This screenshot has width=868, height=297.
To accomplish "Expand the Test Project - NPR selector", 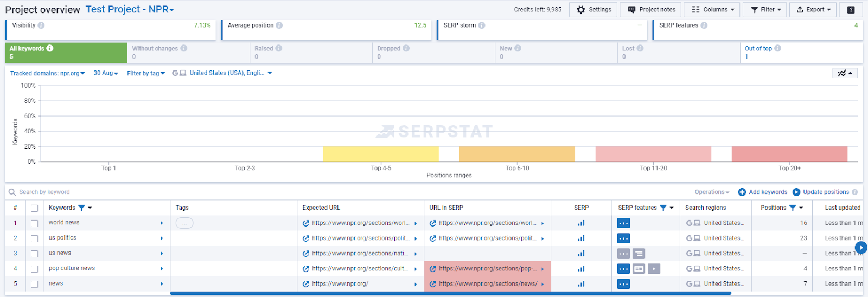I will (130, 10).
